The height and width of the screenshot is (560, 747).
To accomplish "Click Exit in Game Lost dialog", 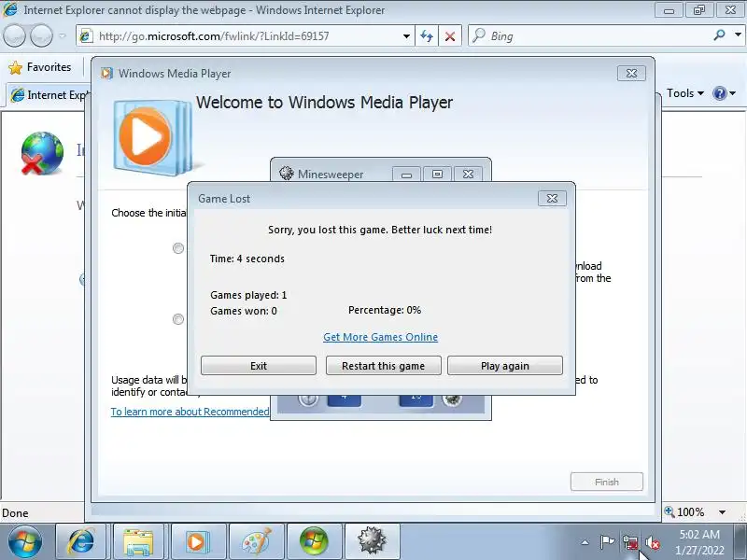I will 259,366.
